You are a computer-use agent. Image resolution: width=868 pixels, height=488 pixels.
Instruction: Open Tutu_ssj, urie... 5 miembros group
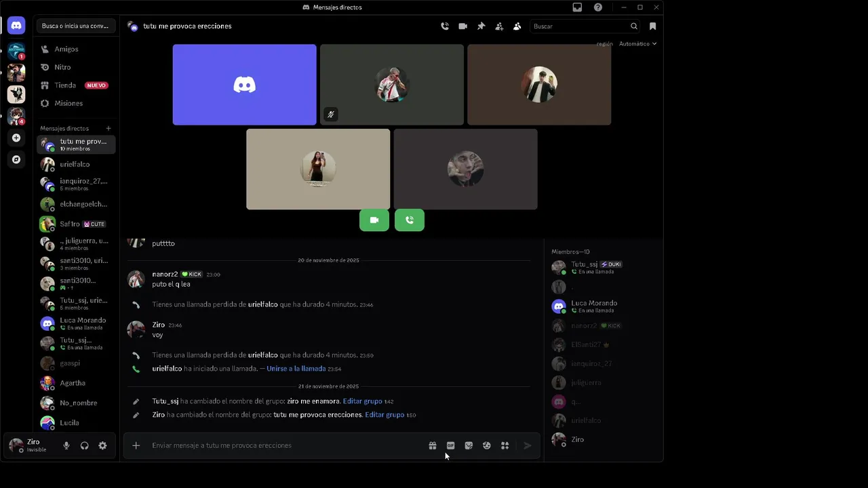tap(76, 304)
